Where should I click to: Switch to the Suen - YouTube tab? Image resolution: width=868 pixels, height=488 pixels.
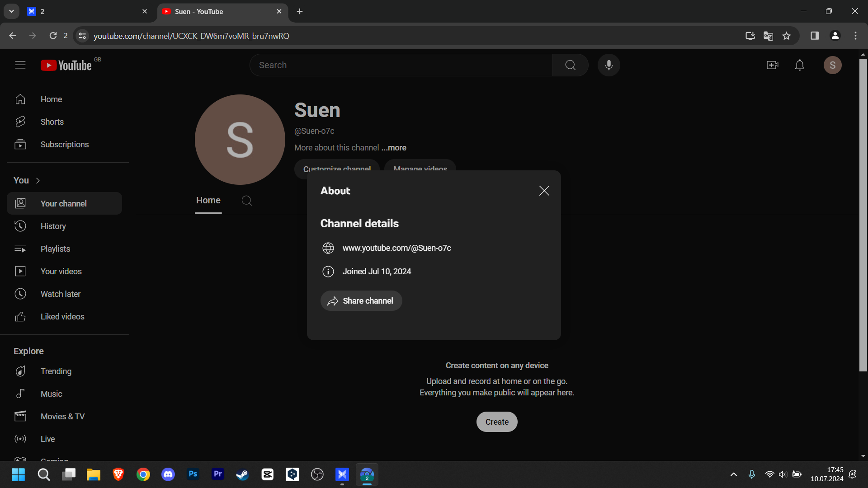pos(222,12)
